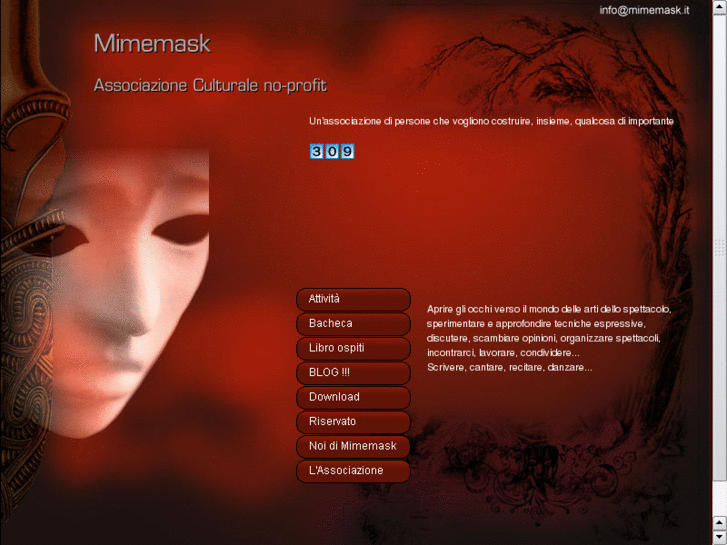Go to Libro ospiti page

[353, 348]
